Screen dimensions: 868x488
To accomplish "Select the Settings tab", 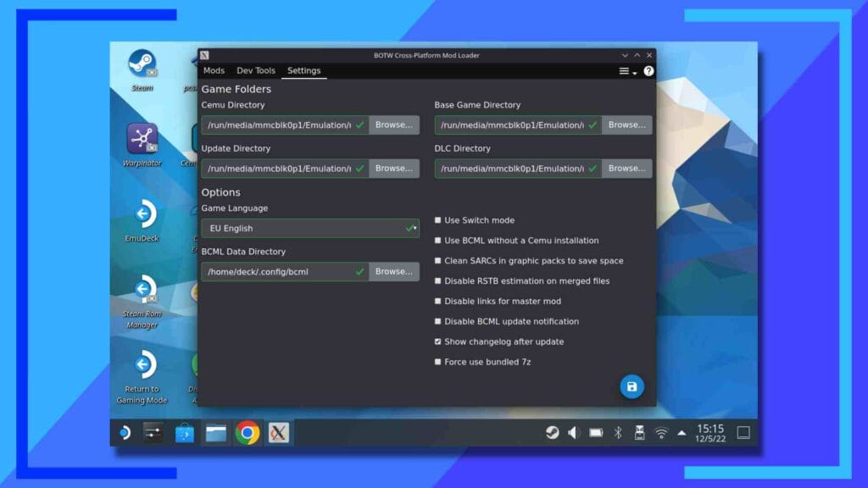I will coord(304,71).
